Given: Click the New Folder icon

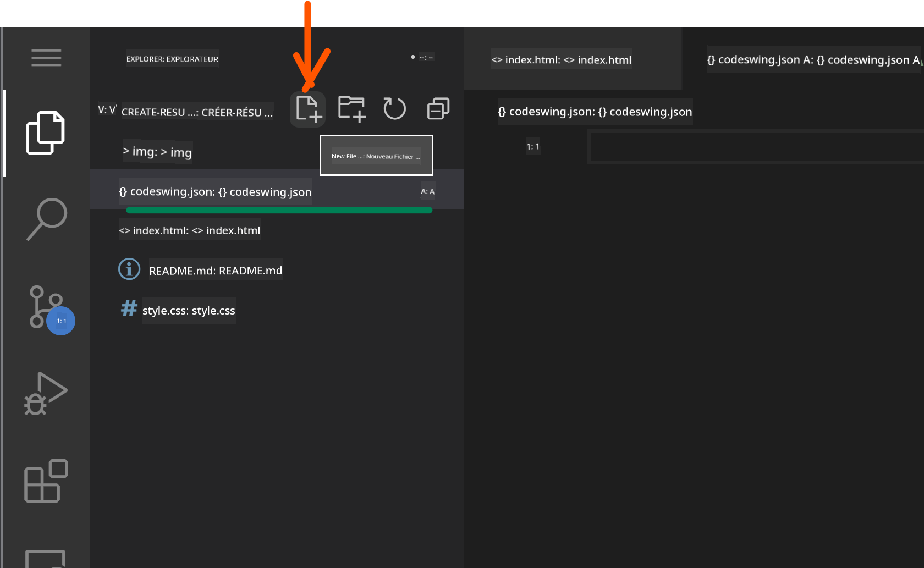Looking at the screenshot, I should click(x=351, y=109).
